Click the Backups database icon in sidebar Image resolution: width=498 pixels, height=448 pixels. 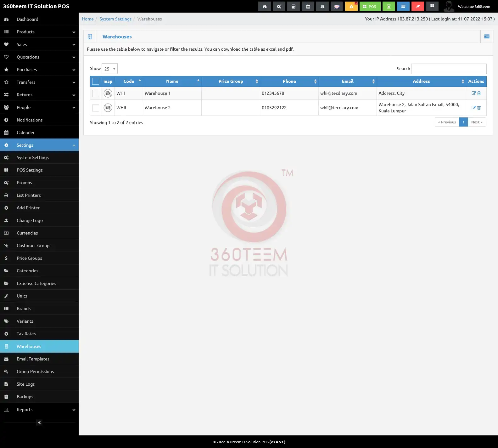click(x=6, y=397)
